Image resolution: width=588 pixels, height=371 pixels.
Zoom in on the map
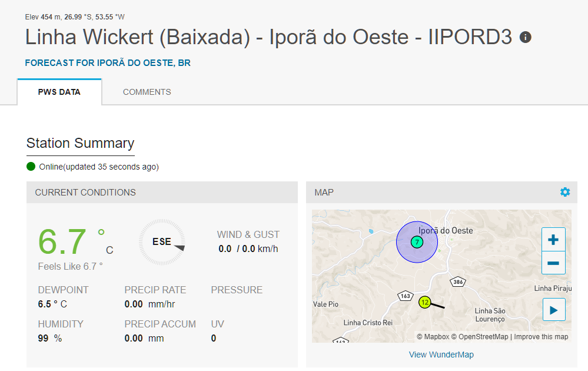(x=553, y=240)
